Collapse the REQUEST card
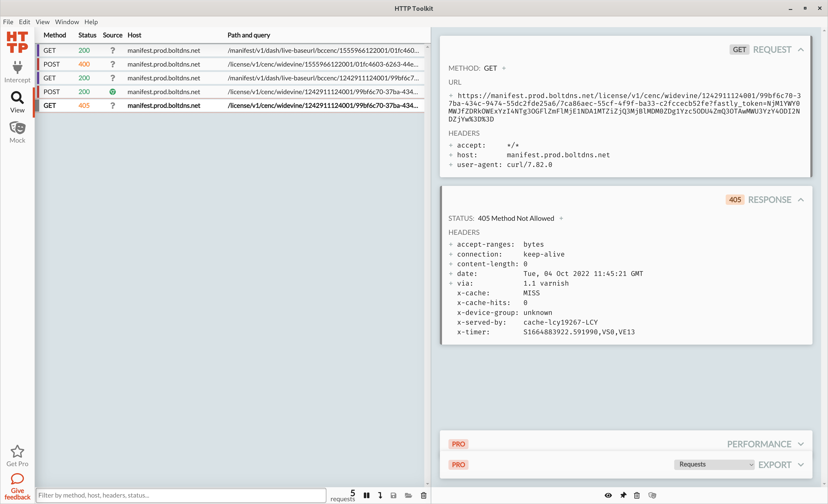 [x=801, y=50]
